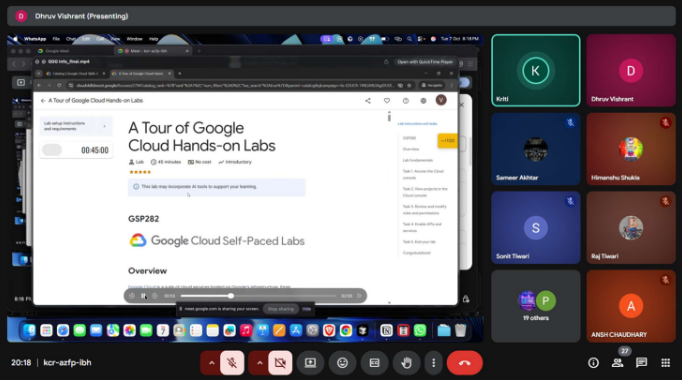Click Brave browser in the shared screen dock

click(x=329, y=331)
